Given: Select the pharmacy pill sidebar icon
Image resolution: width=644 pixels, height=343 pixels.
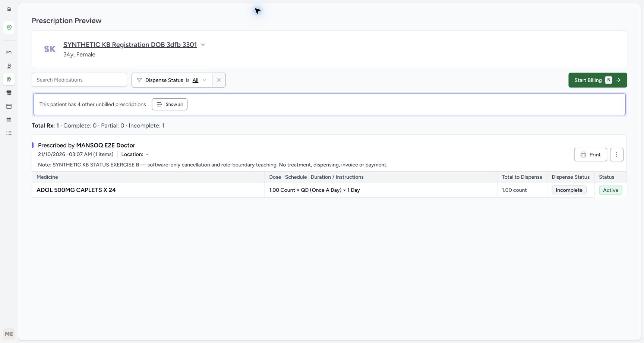Looking at the screenshot, I should [9, 79].
